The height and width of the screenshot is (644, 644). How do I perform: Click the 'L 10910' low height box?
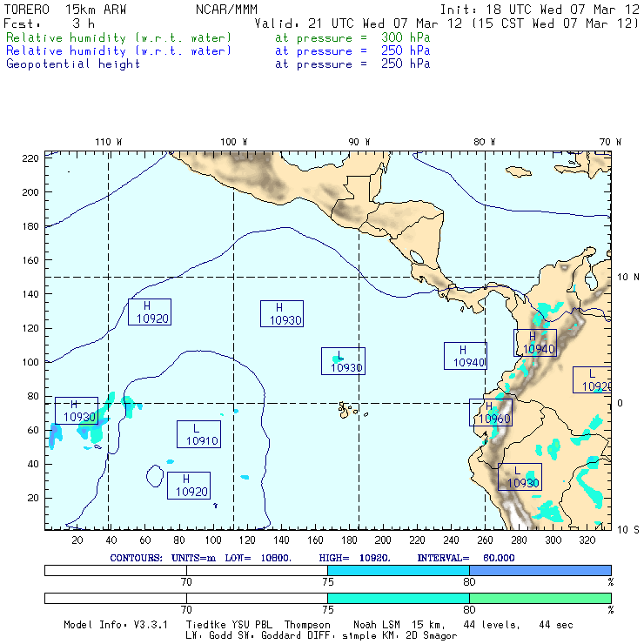[x=198, y=434]
